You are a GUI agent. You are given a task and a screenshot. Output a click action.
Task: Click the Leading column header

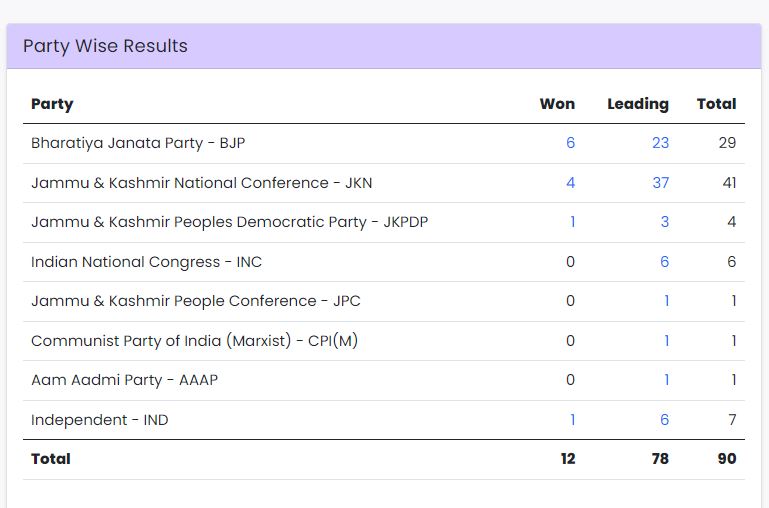point(638,104)
